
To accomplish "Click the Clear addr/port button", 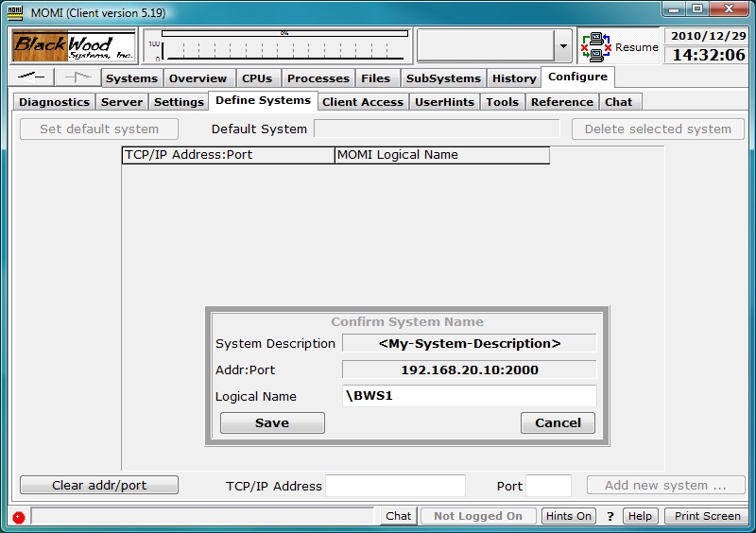I will pos(99,486).
